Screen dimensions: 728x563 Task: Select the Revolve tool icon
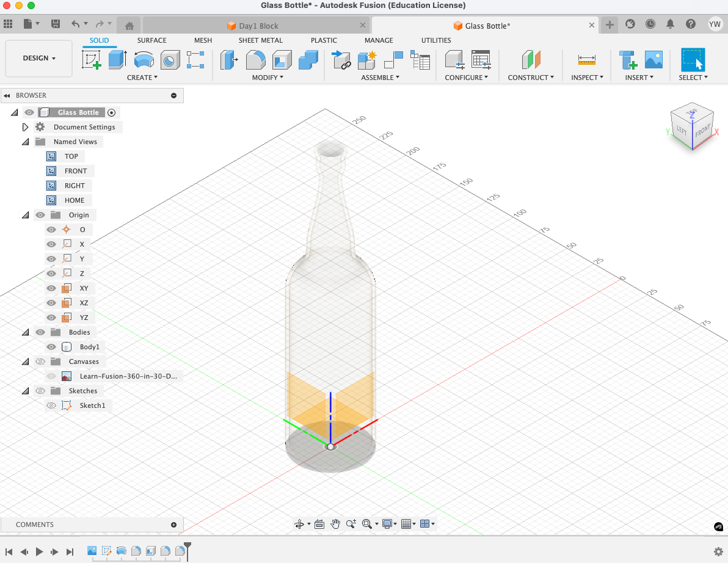click(x=144, y=60)
